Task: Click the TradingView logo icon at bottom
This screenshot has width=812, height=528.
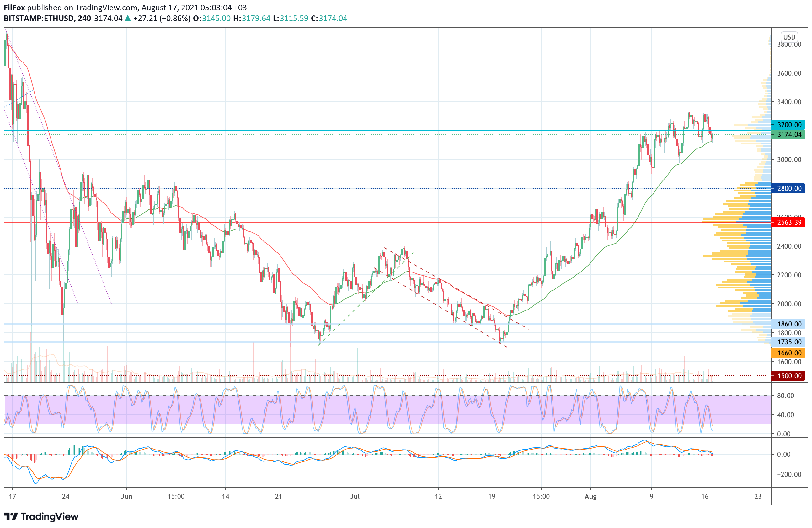Action: (x=11, y=516)
